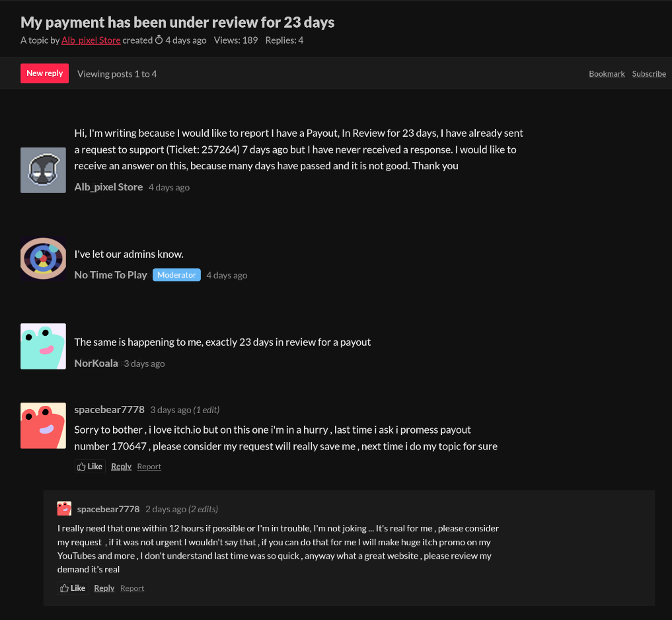
Task: Reply to spacebear7778's first post
Action: coord(122,467)
